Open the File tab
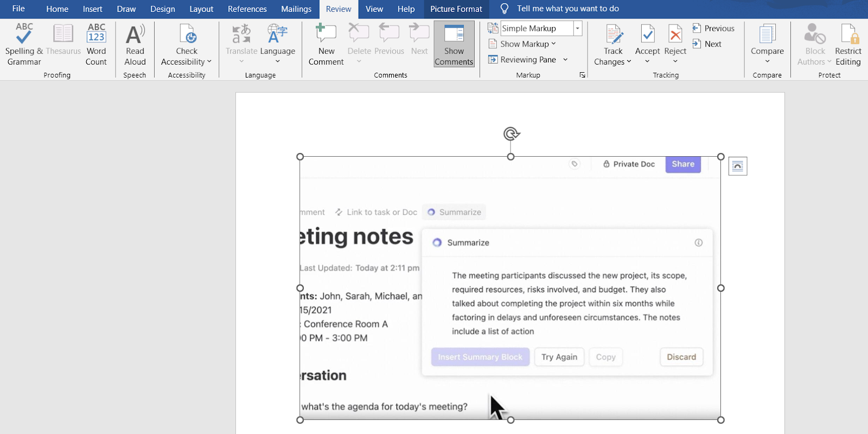The width and height of the screenshot is (868, 434). (18, 9)
